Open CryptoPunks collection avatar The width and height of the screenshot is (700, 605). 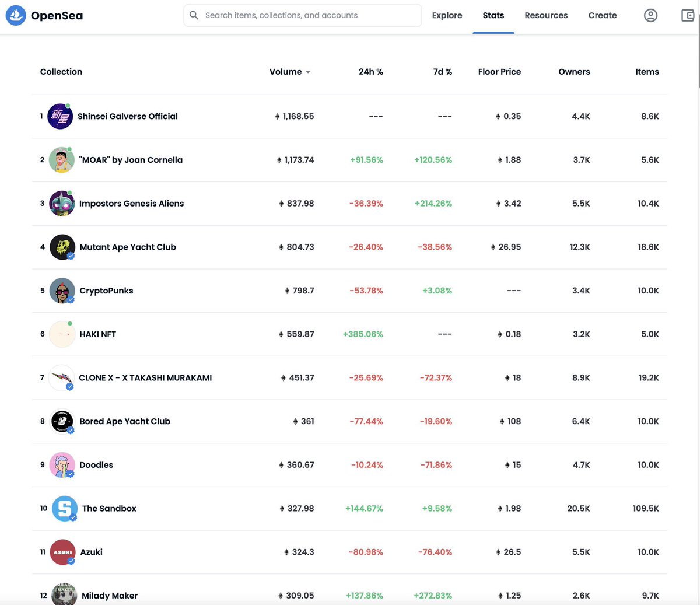pyautogui.click(x=62, y=291)
